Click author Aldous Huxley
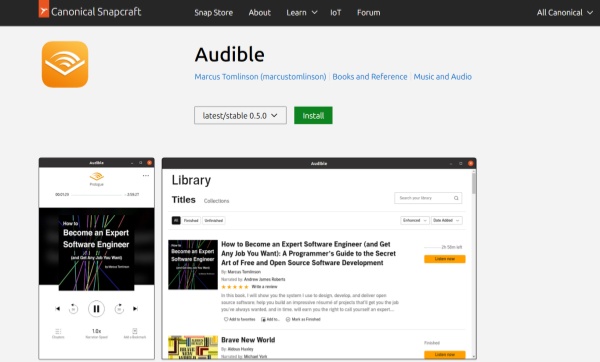 pos(240,349)
